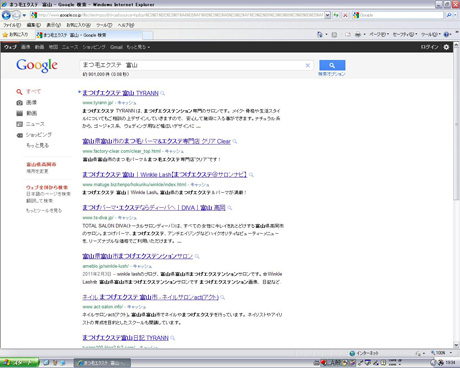Open the address bar history dropdown arrow
460x368 pixels.
[327, 15]
